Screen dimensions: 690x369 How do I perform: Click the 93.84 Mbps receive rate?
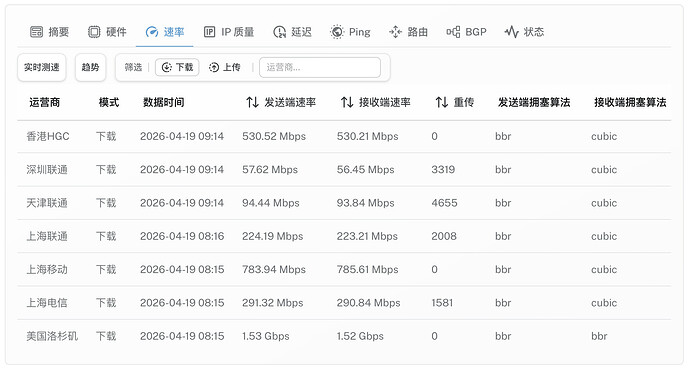click(x=365, y=203)
